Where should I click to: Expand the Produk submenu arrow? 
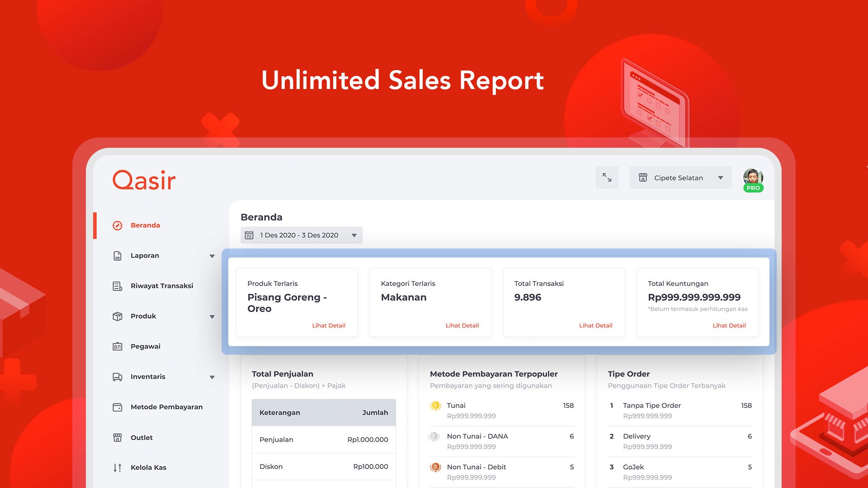pyautogui.click(x=212, y=317)
